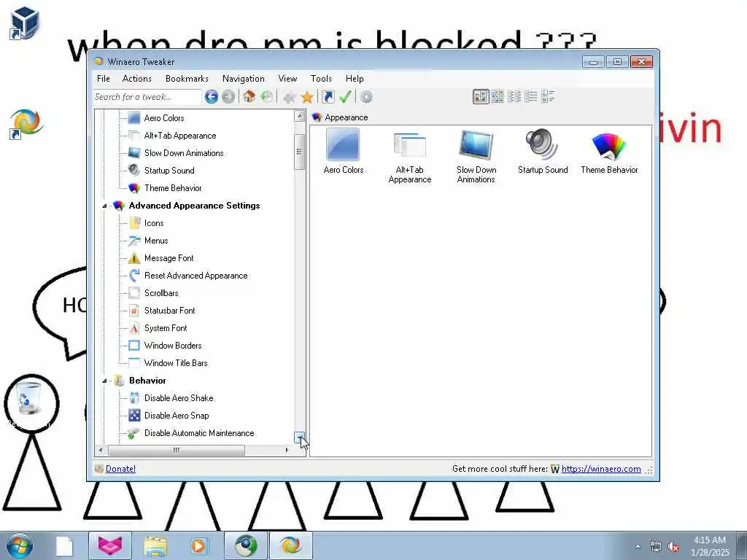Screen dimensions: 747x560
Task: Open the Bookmarks menu
Action: (187, 79)
